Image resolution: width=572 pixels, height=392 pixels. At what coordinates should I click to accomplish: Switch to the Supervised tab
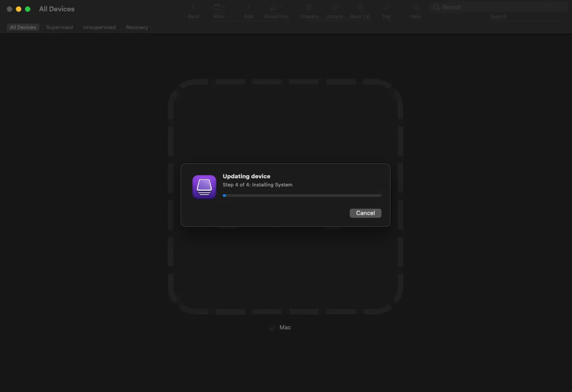(x=59, y=27)
